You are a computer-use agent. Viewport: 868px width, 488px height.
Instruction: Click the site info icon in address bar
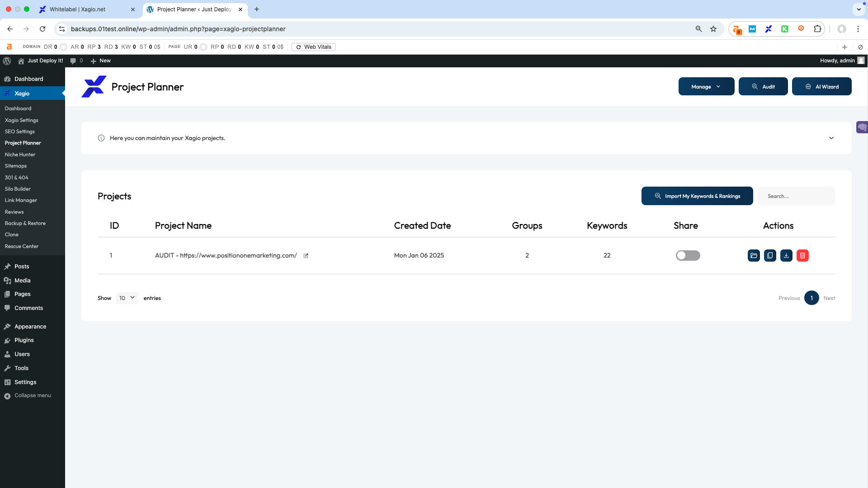[x=62, y=29]
